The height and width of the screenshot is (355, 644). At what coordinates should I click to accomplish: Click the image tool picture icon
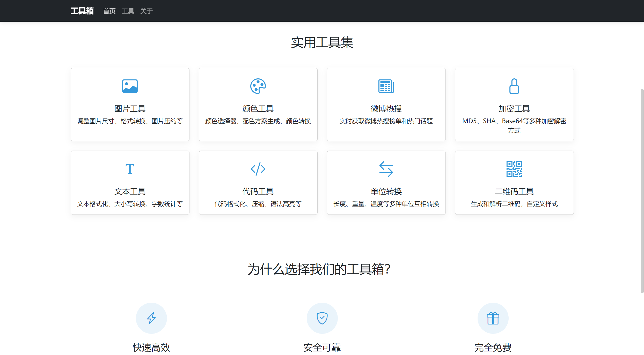(130, 86)
